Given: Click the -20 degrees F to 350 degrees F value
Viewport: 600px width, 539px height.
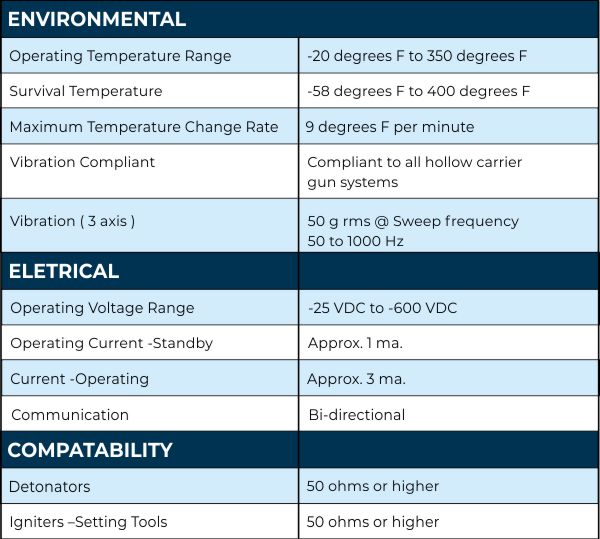Looking at the screenshot, I should [x=417, y=56].
